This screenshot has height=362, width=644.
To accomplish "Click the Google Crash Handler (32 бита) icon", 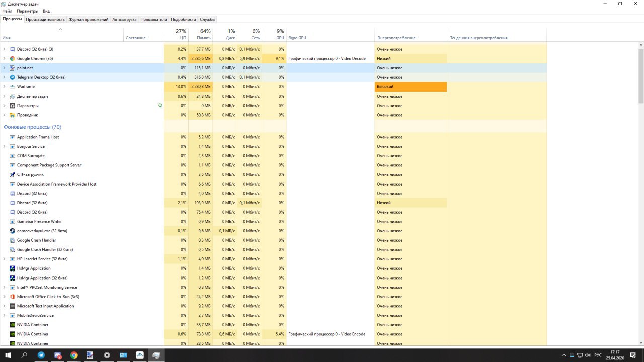I will coord(13,249).
